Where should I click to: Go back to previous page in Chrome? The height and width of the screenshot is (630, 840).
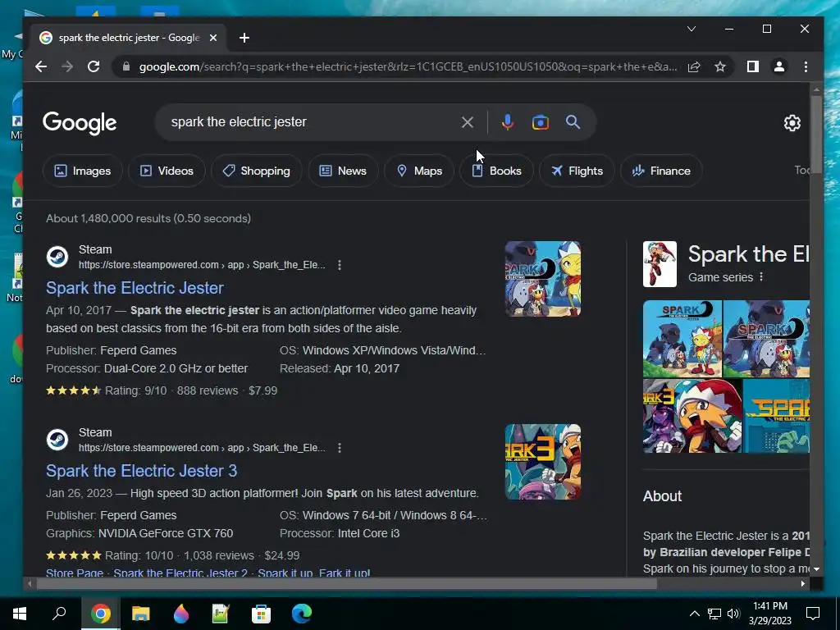pos(41,66)
